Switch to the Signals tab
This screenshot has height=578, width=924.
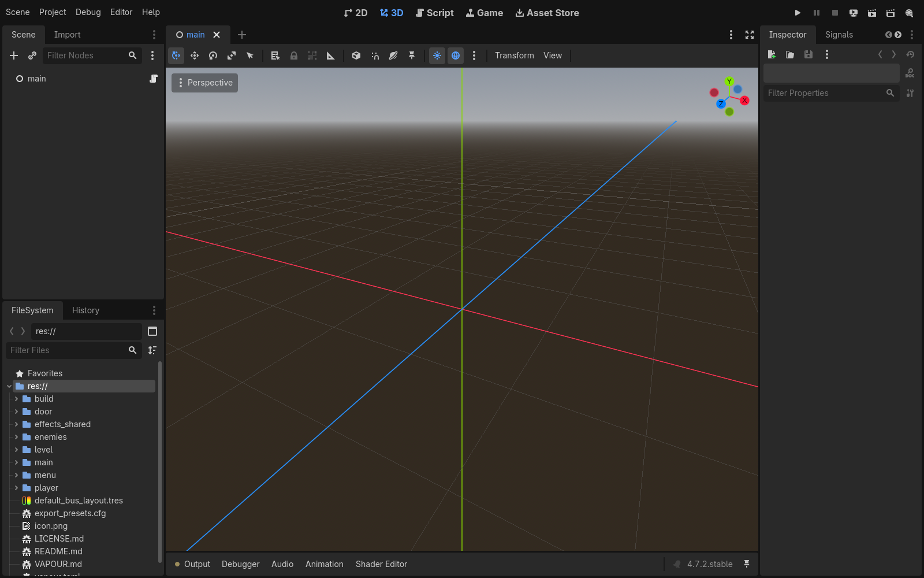click(x=839, y=35)
